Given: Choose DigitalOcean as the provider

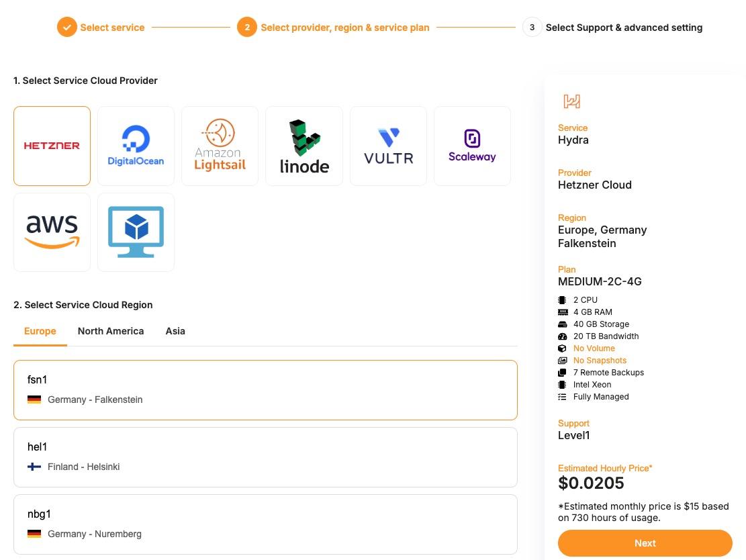Looking at the screenshot, I should (x=136, y=146).
